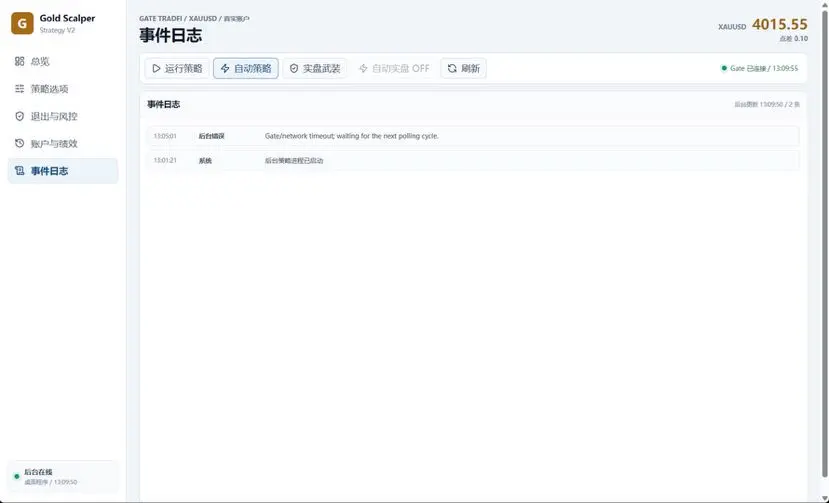The height and width of the screenshot is (503, 829).
Task: Click the Gate 已连接 connection status indicator
Action: pyautogui.click(x=760, y=68)
